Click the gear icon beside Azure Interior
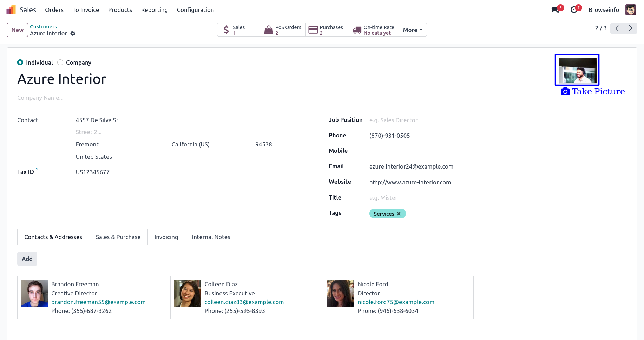Screen dimensions: 644x340 pos(73,33)
